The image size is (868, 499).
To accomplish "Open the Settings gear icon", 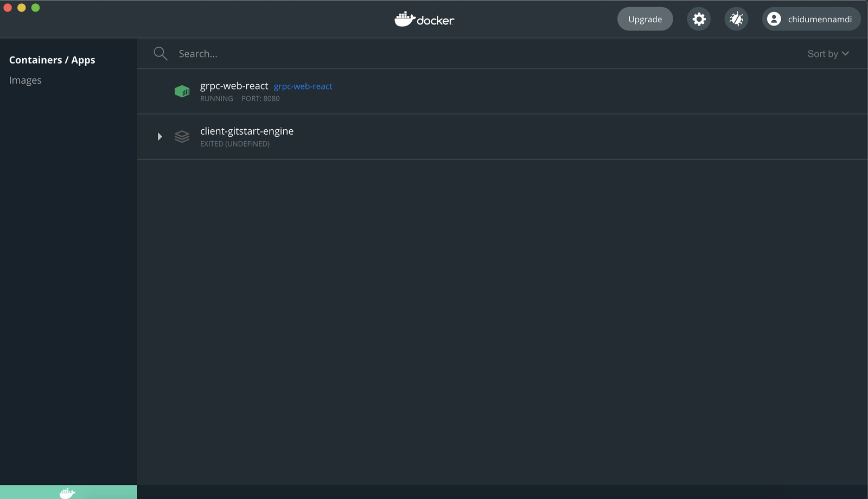I will 699,18.
